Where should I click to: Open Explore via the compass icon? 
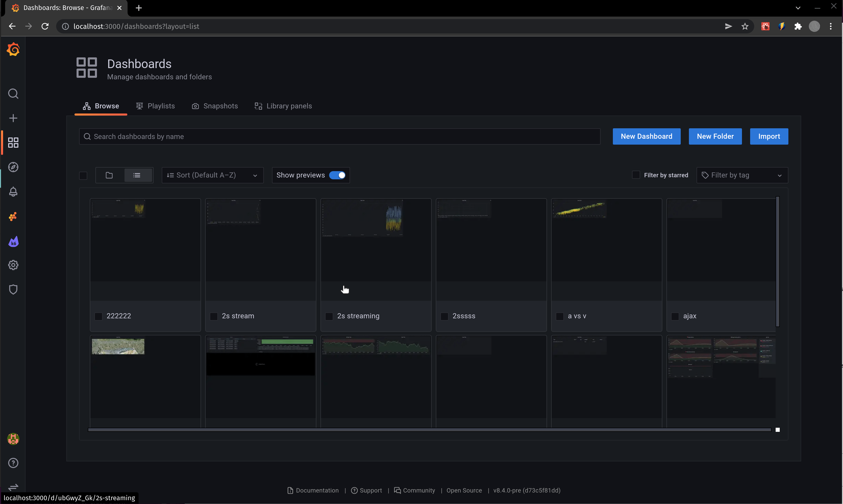tap(13, 167)
